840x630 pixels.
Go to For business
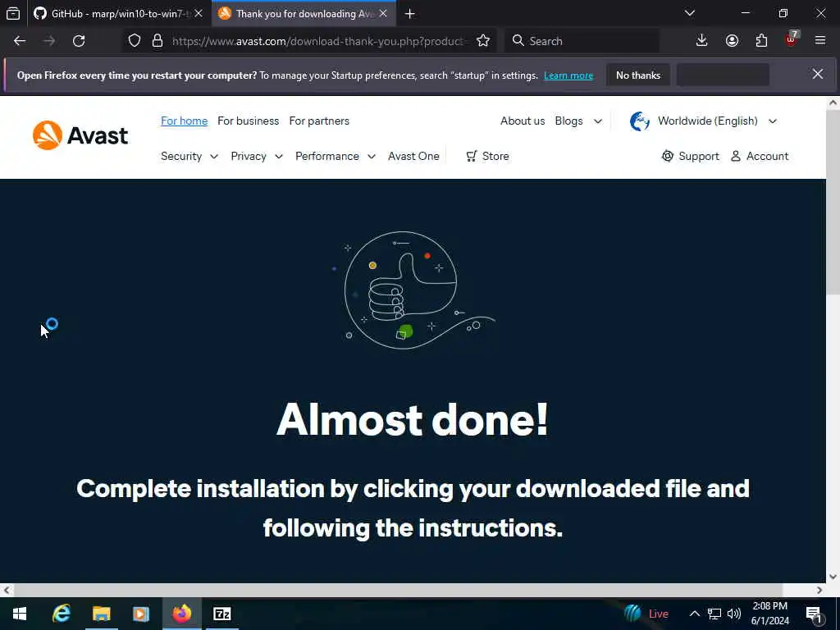click(x=248, y=121)
